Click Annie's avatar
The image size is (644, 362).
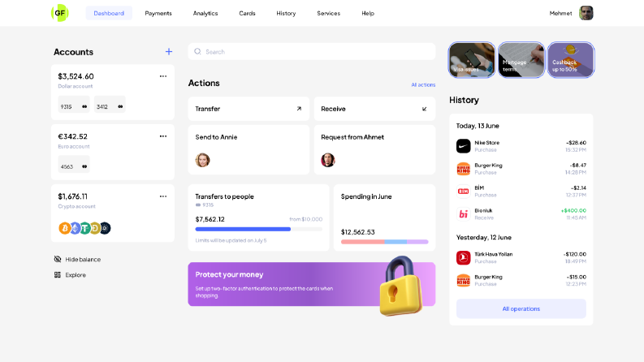click(x=202, y=160)
